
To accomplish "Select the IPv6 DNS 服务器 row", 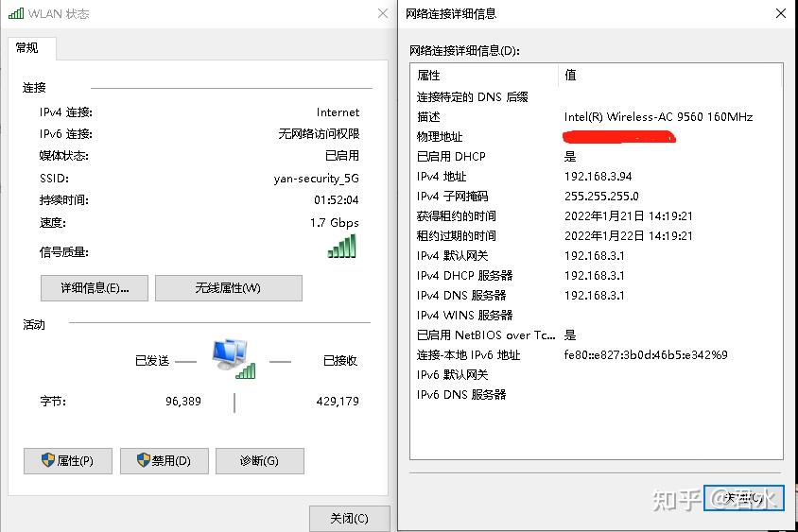I will tap(597, 395).
